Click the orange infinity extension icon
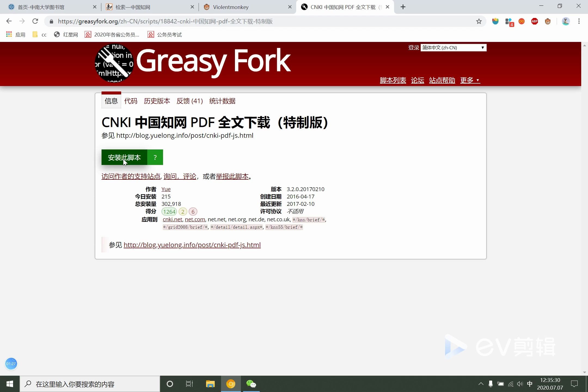Screen dimensions: 588x392 [x=522, y=21]
